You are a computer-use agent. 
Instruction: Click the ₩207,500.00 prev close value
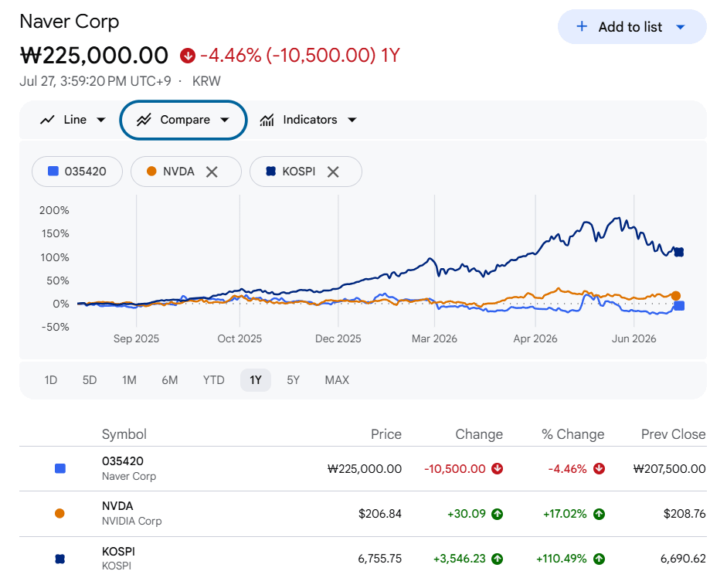(x=670, y=469)
